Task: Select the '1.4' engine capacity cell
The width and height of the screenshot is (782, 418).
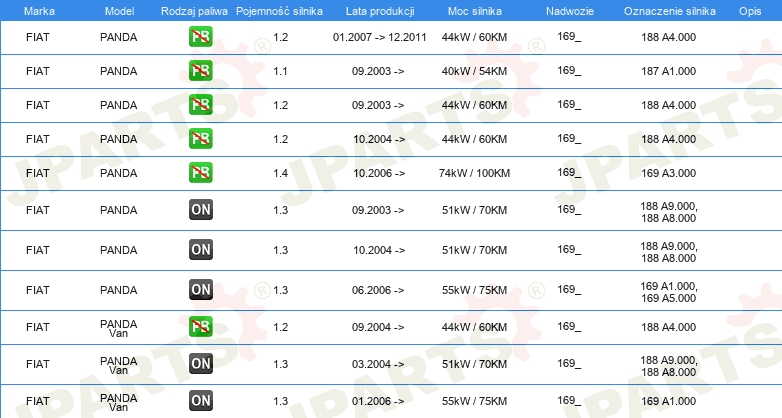Action: pos(280,173)
